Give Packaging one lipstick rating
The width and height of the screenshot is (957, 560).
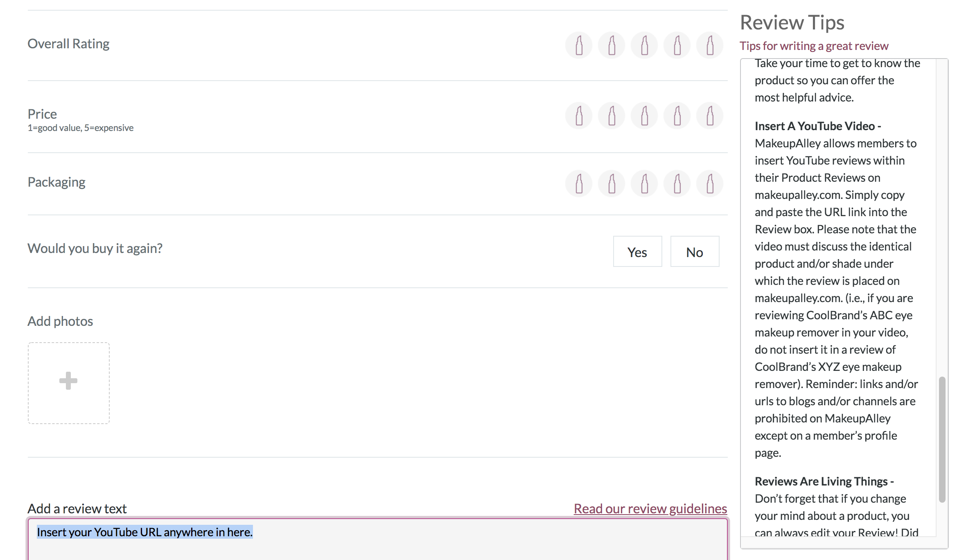pos(579,183)
